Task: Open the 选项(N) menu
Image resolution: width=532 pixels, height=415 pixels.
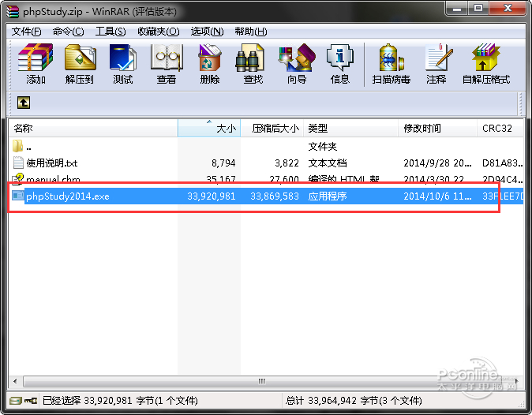Action: point(207,32)
